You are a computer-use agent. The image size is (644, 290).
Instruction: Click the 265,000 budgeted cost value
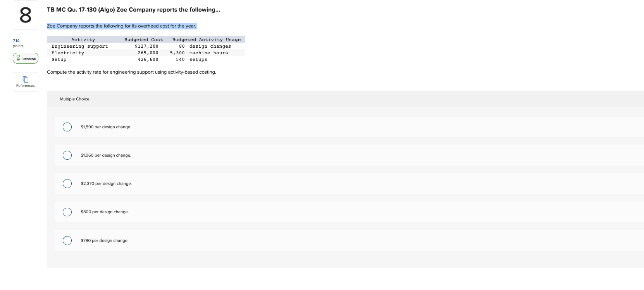(148, 53)
